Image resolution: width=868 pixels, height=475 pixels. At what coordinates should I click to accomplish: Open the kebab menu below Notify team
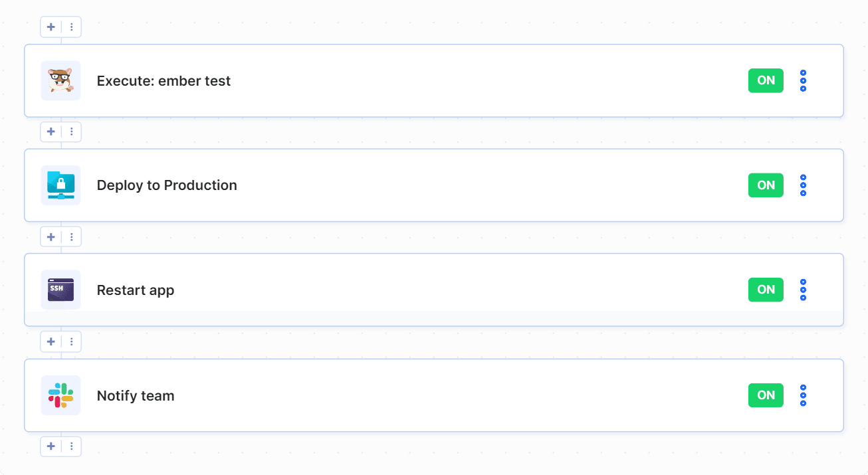[71, 446]
